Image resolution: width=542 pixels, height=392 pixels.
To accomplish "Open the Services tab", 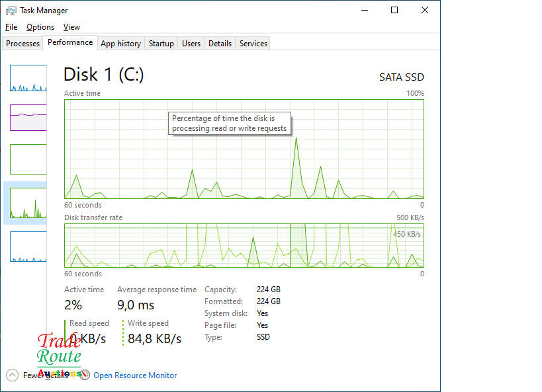I will [x=253, y=44].
